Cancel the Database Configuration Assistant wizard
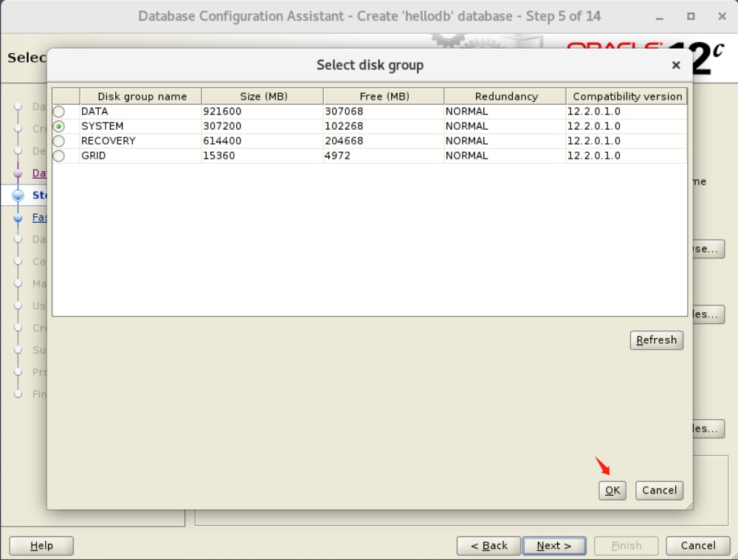Image resolution: width=738 pixels, height=560 pixels. (x=698, y=546)
